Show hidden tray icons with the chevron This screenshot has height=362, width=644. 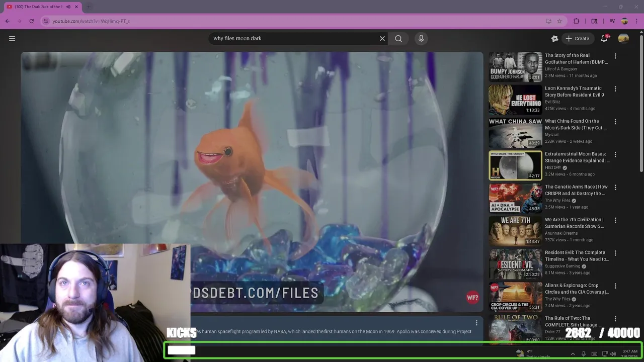pyautogui.click(x=573, y=354)
